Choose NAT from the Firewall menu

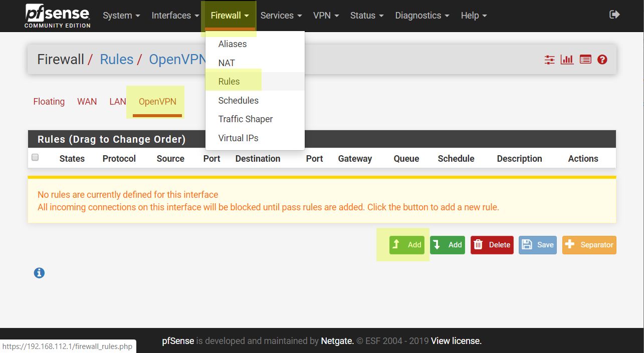coord(255,63)
